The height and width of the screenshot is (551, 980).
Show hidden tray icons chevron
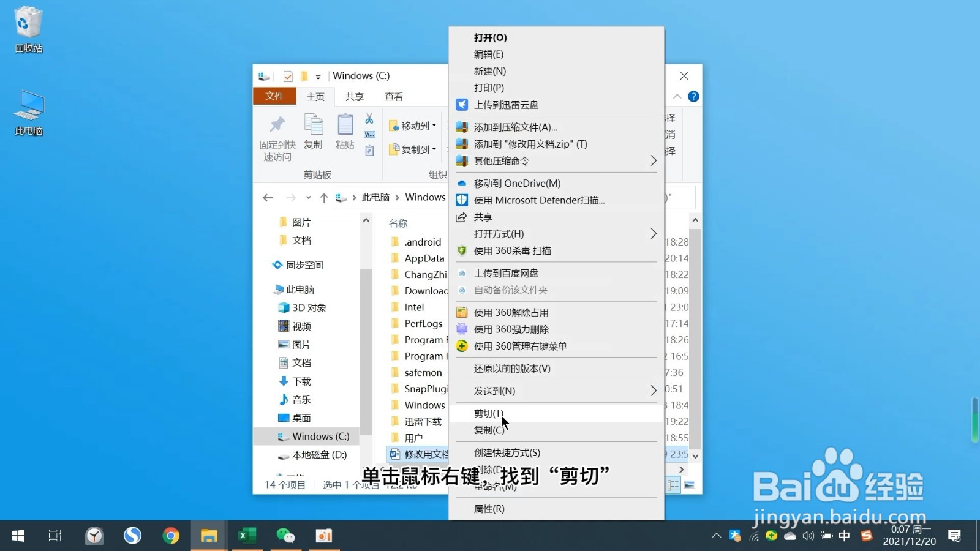point(716,536)
